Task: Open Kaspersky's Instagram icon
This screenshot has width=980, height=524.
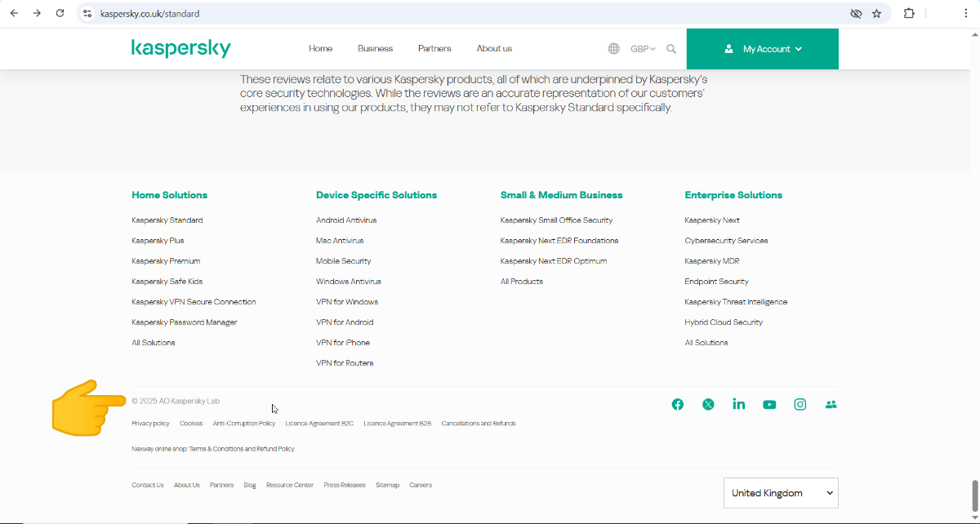Action: tap(800, 404)
